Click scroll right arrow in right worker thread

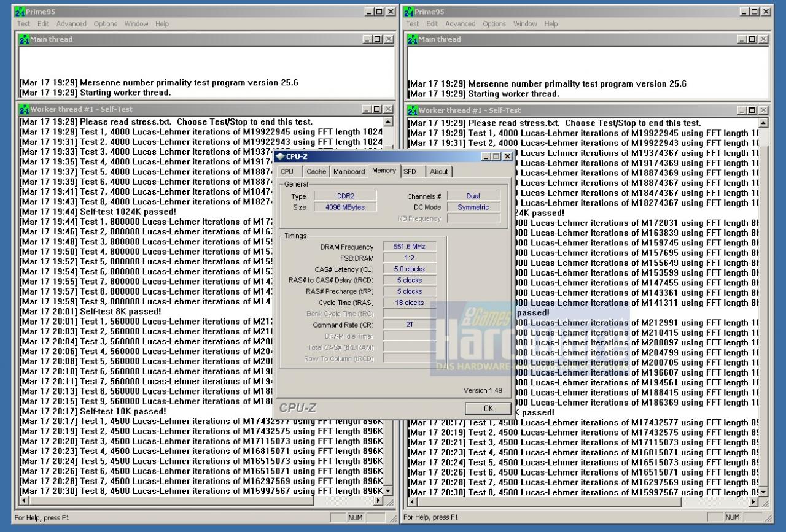pyautogui.click(x=753, y=502)
